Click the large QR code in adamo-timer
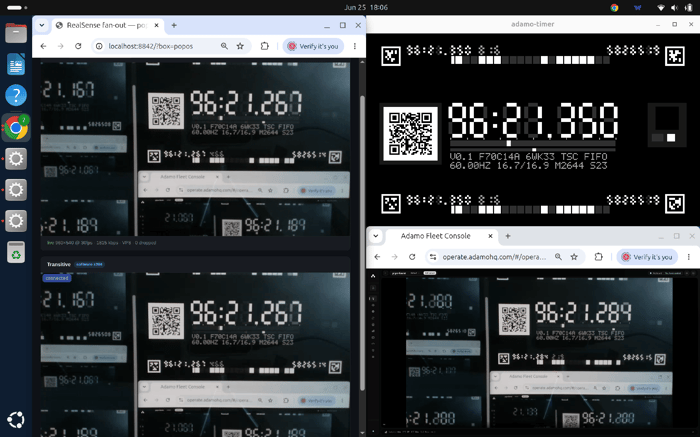 pyautogui.click(x=410, y=133)
